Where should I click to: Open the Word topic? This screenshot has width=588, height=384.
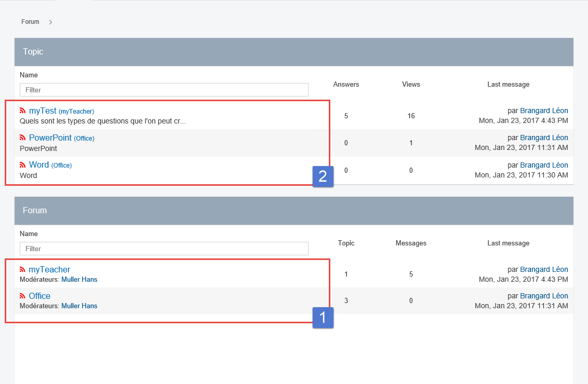click(39, 165)
